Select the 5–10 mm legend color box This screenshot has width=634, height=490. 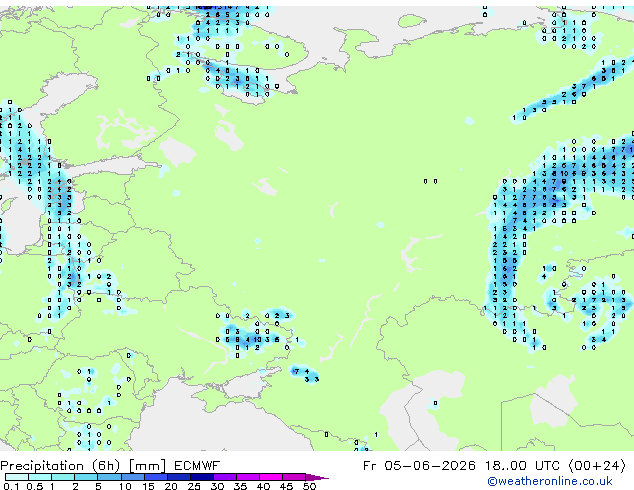(109, 477)
